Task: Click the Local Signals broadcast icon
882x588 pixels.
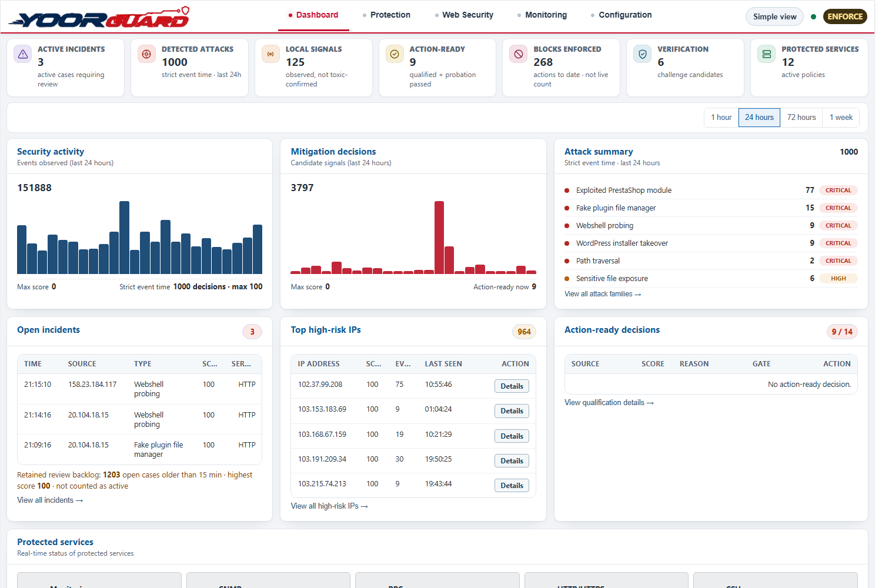Action: click(x=270, y=54)
